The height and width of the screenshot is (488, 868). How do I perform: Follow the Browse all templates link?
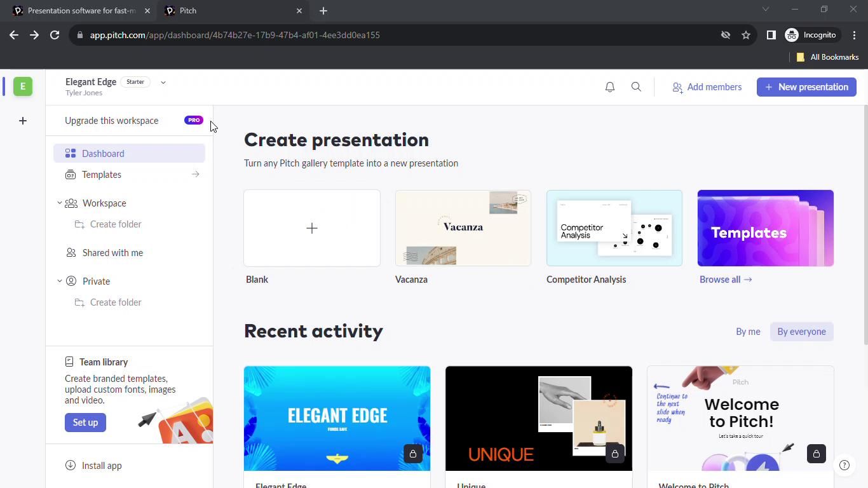(725, 280)
